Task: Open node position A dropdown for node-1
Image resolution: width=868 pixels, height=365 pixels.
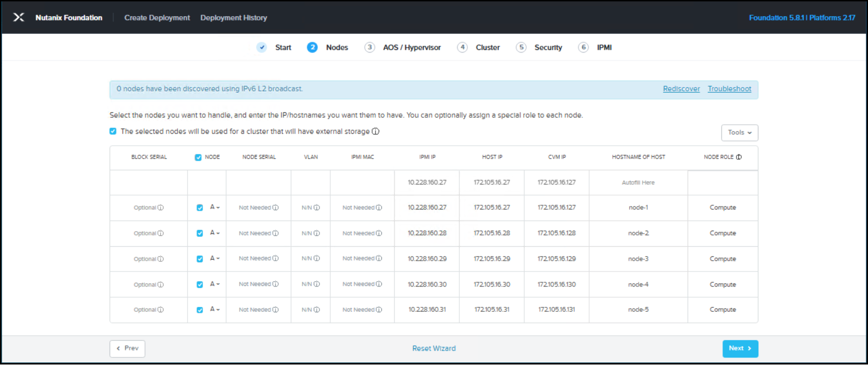Action: tap(215, 207)
